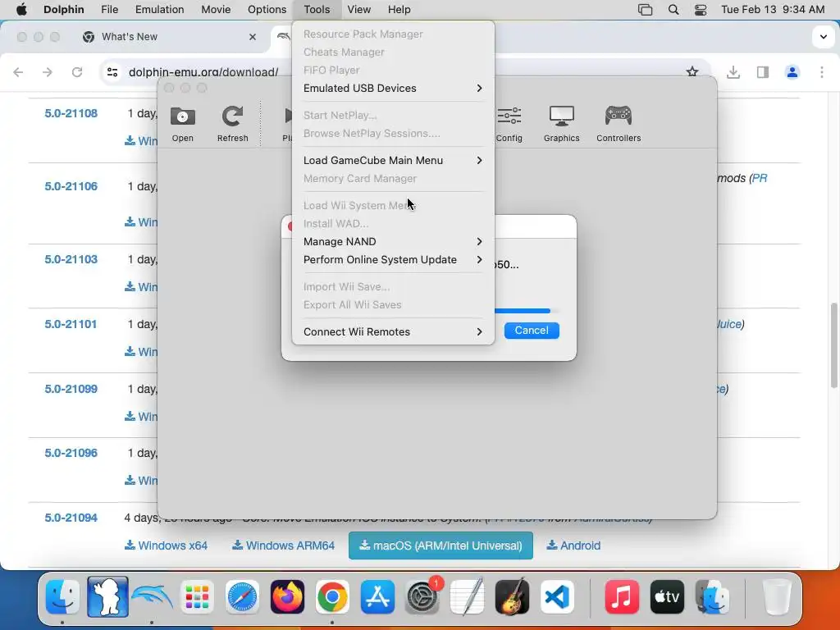
Task: Open the Movie menu
Action: click(x=216, y=9)
